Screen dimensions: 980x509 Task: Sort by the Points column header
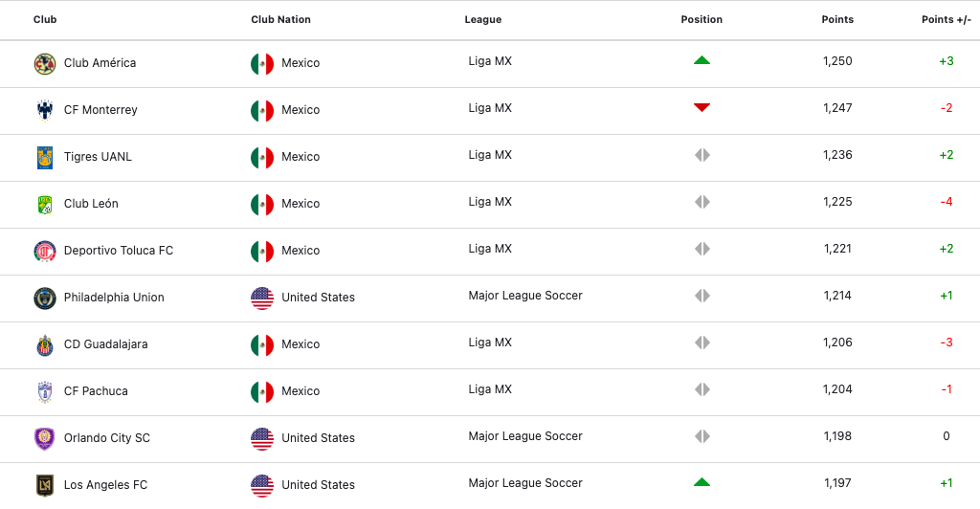click(x=837, y=19)
